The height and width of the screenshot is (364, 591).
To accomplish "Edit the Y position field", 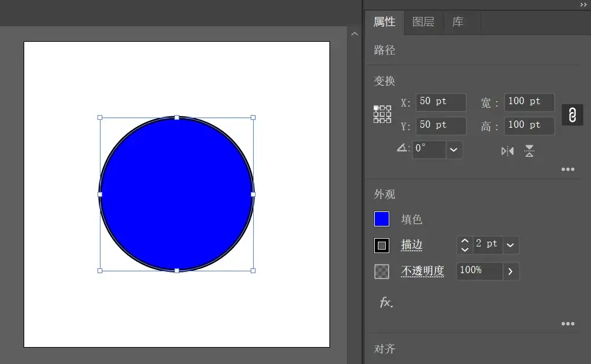I will click(x=441, y=125).
